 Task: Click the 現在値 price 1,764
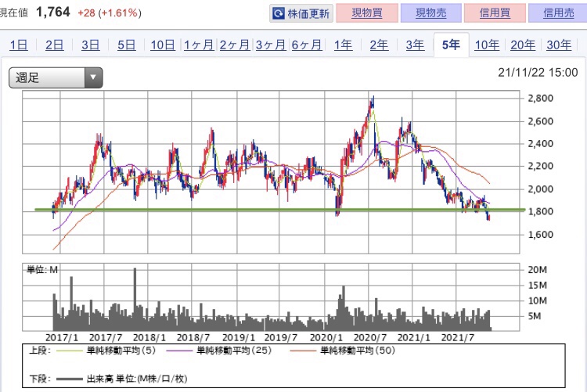pyautogui.click(x=52, y=12)
